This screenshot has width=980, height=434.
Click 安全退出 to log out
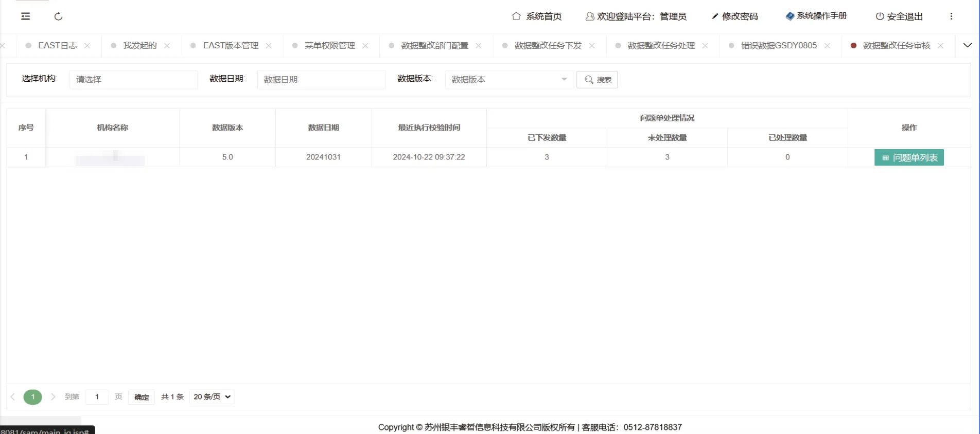point(899,16)
